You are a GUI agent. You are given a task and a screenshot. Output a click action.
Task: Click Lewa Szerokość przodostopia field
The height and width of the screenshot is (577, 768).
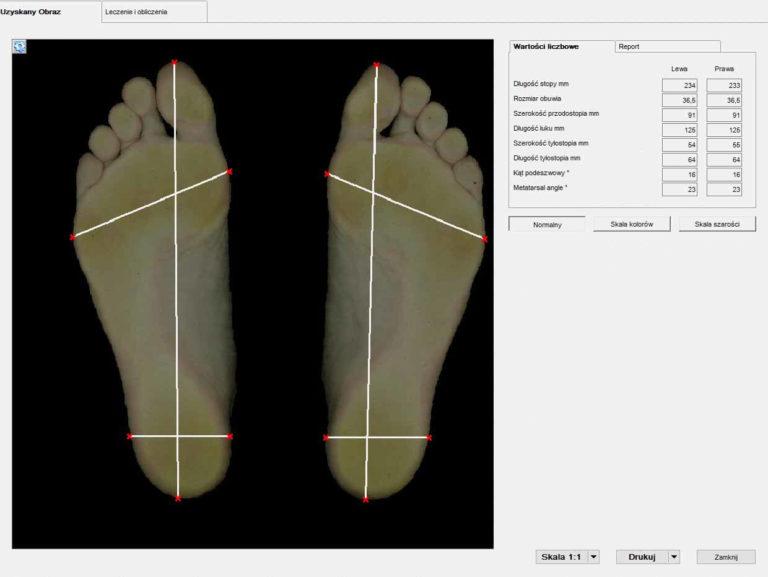click(679, 115)
